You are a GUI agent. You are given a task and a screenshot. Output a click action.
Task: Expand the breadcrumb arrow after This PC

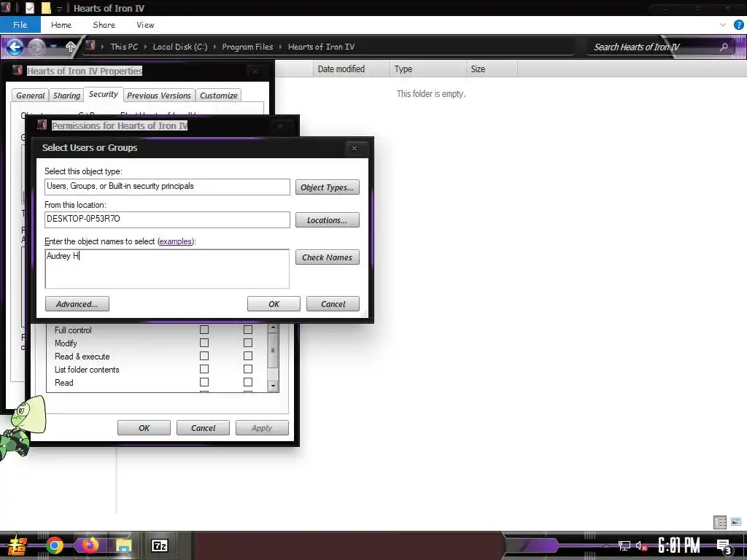pyautogui.click(x=146, y=47)
